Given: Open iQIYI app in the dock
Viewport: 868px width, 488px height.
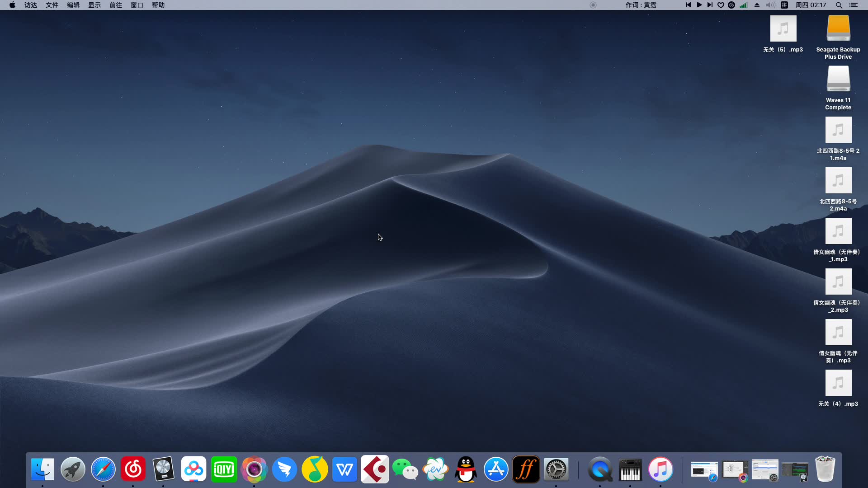Looking at the screenshot, I should coord(224,469).
